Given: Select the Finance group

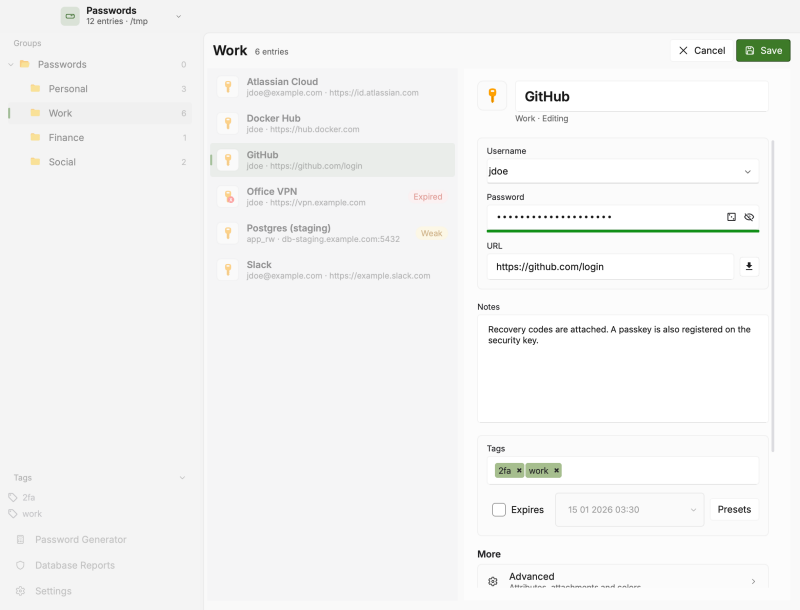Looking at the screenshot, I should 100,138.
